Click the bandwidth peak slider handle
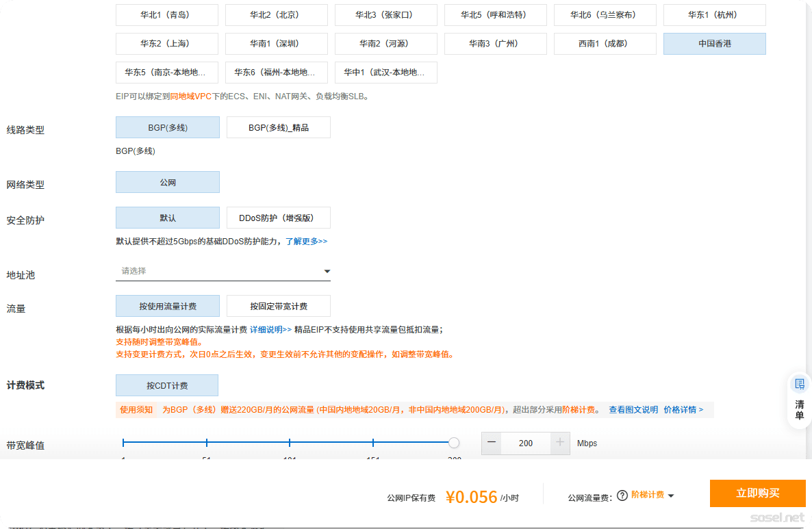The height and width of the screenshot is (529, 812). pos(454,443)
